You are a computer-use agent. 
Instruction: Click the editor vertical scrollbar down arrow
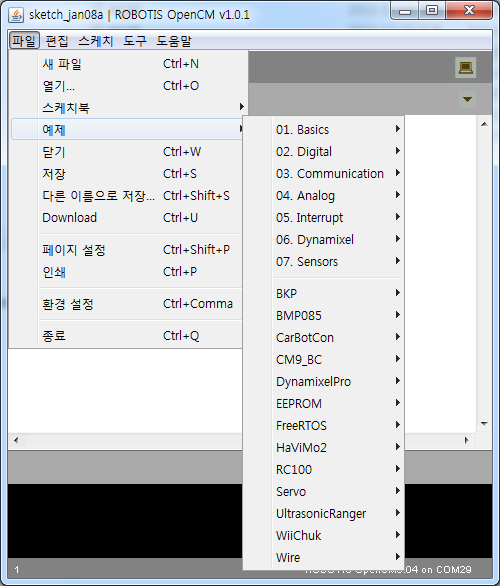click(484, 424)
